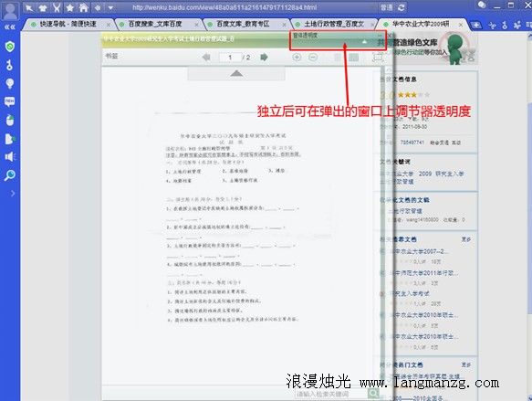Click the speaker icon in the sidebar
Screen dimensions: 532x401
[10, 156]
